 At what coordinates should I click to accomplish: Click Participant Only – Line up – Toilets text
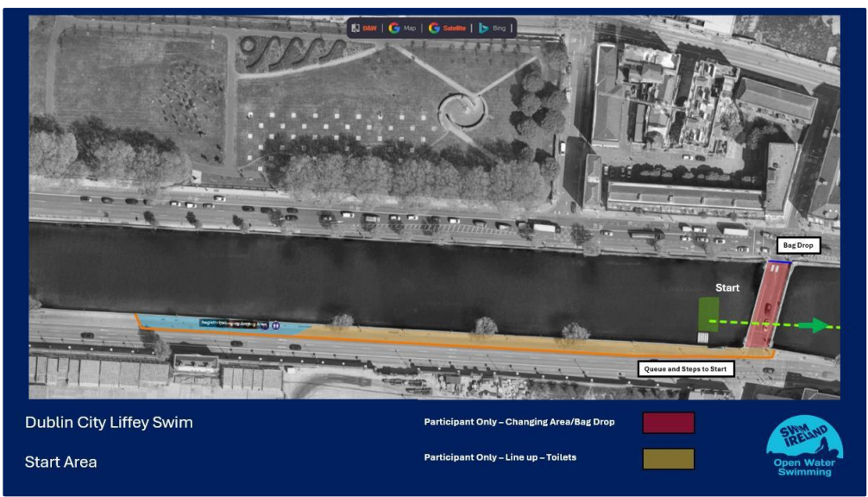click(500, 457)
